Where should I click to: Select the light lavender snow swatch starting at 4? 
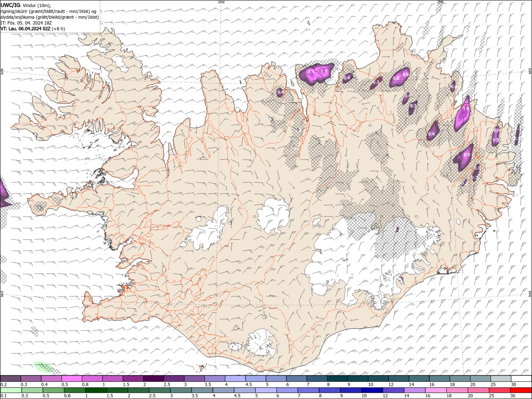[235, 379]
